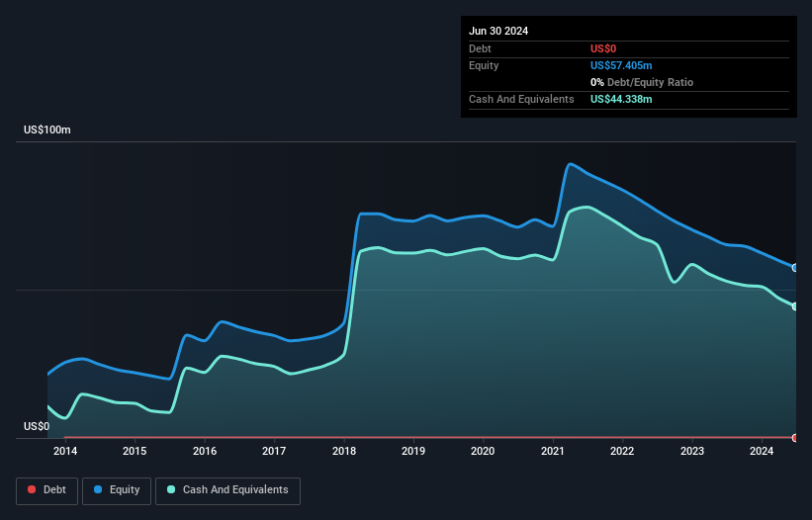Screen dimensions: 812x520
Task: Click the Debt row label in the tooltip
Action: (x=480, y=48)
